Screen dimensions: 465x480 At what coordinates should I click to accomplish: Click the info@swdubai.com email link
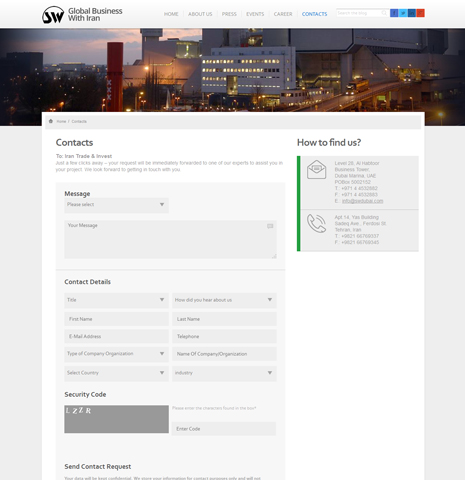[362, 201]
